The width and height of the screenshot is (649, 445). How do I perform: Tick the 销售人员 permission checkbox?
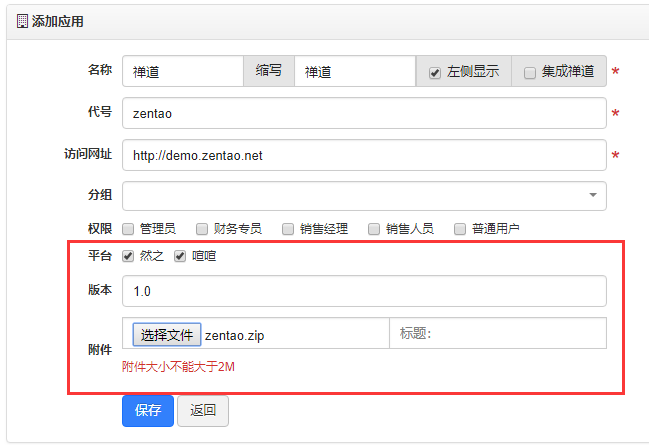(x=375, y=229)
